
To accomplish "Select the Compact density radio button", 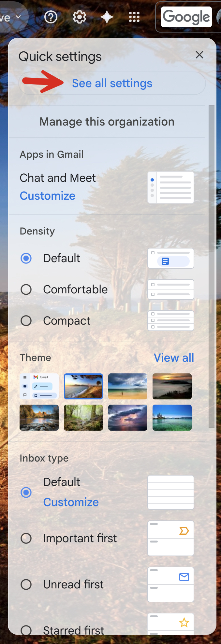I will point(26,321).
